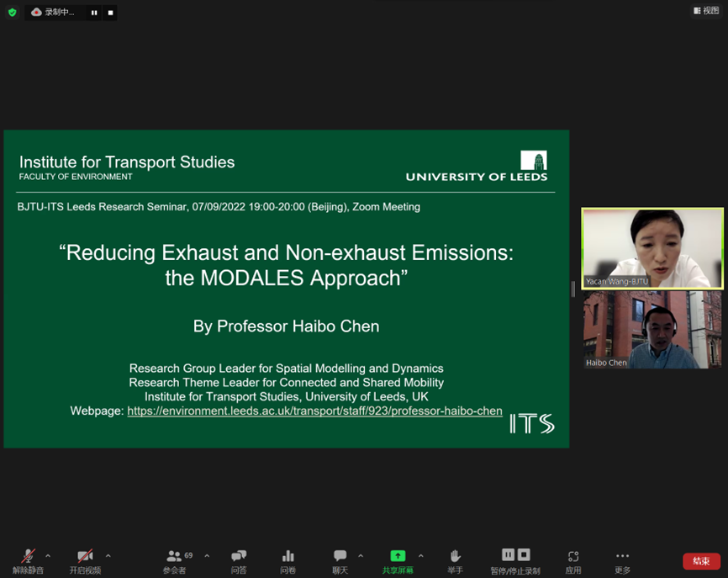Click the divider handle beside the video panel
This screenshot has height=578, width=728.
[x=573, y=289]
